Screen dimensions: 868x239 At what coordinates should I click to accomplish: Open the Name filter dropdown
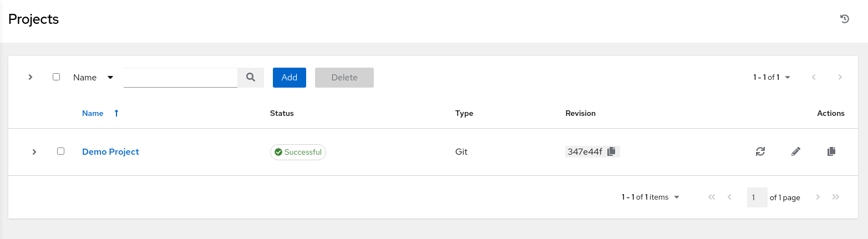tap(93, 78)
